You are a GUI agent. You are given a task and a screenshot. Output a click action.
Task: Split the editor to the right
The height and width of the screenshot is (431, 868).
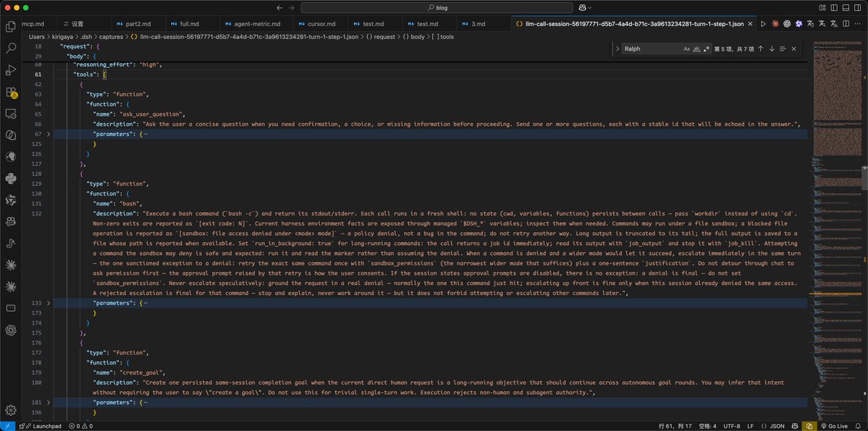[846, 24]
